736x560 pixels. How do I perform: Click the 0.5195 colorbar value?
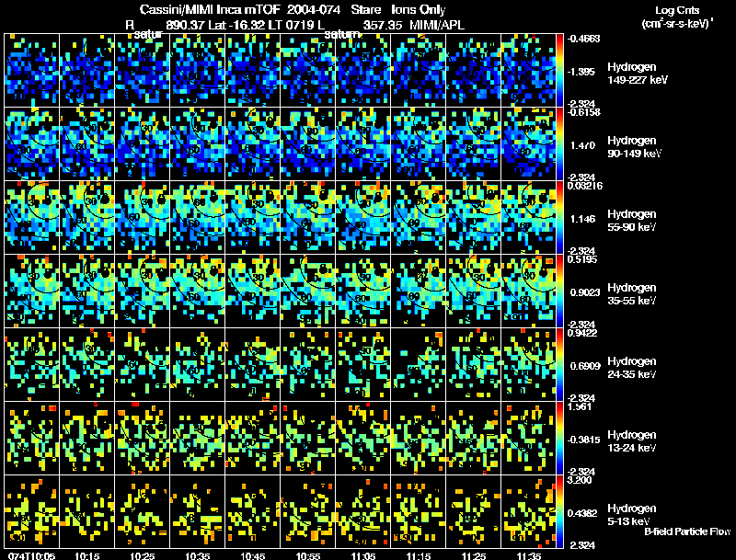click(x=582, y=259)
